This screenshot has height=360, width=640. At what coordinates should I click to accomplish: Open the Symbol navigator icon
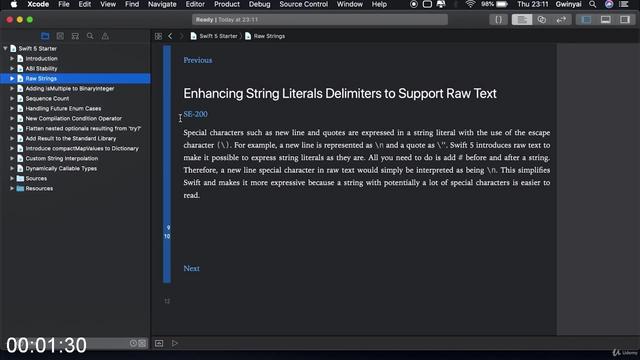pyautogui.click(x=75, y=36)
